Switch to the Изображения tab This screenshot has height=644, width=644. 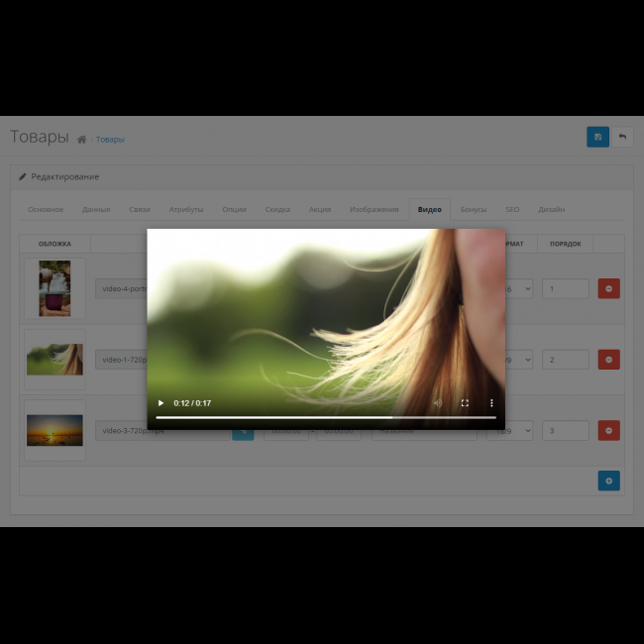pyautogui.click(x=374, y=210)
